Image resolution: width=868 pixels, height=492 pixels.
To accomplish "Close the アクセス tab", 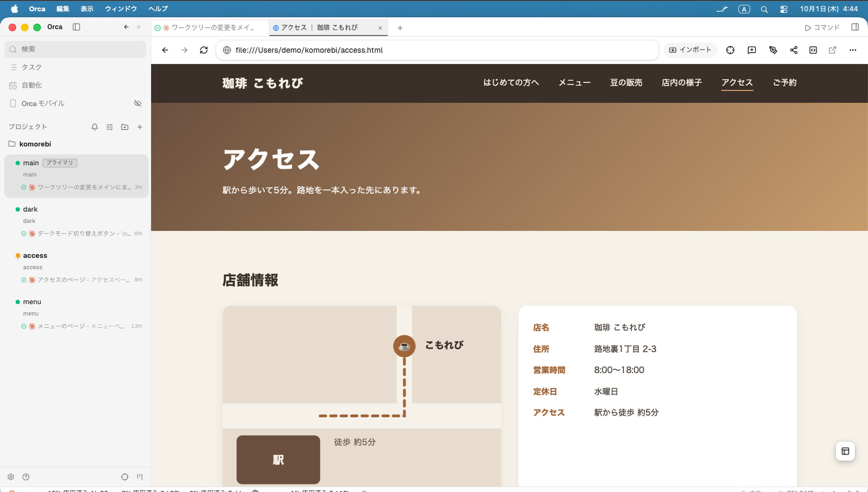I will pos(380,28).
